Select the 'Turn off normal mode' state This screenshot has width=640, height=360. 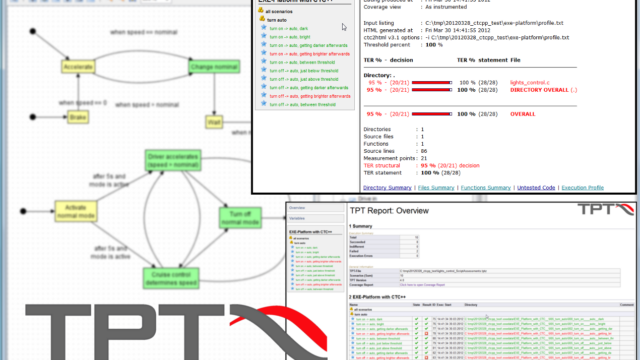(240, 218)
